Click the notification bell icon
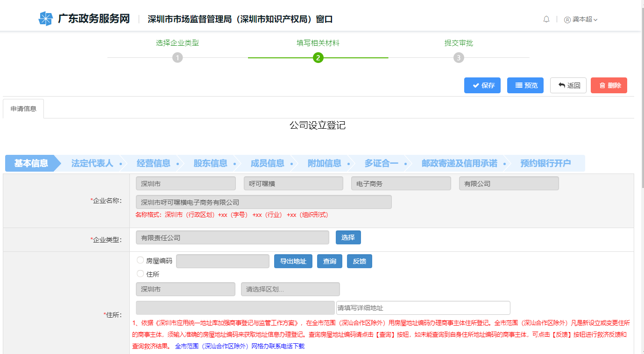 (x=546, y=19)
